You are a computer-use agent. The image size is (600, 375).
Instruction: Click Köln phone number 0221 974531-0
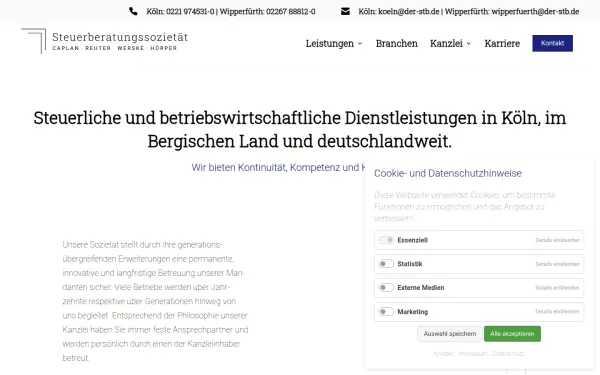[x=190, y=11]
